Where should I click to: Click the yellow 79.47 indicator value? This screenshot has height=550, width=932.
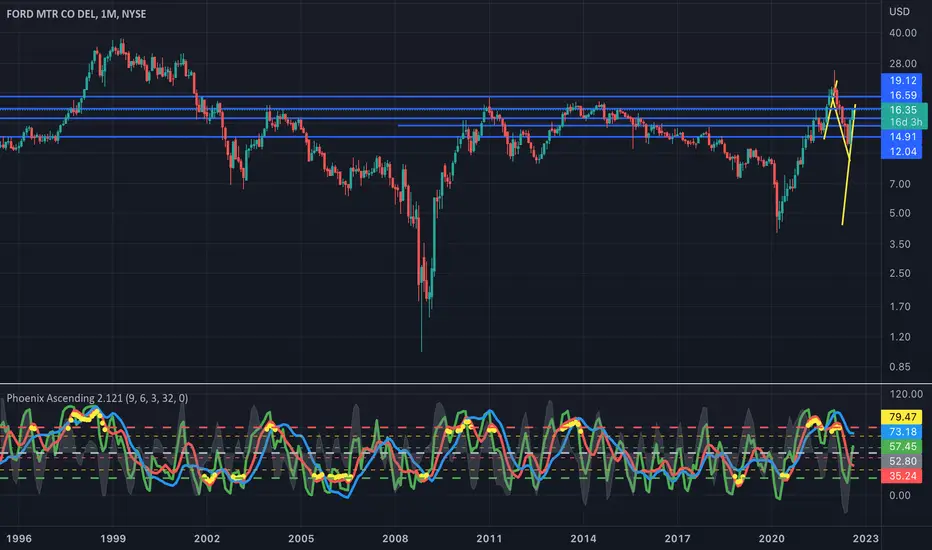(902, 417)
